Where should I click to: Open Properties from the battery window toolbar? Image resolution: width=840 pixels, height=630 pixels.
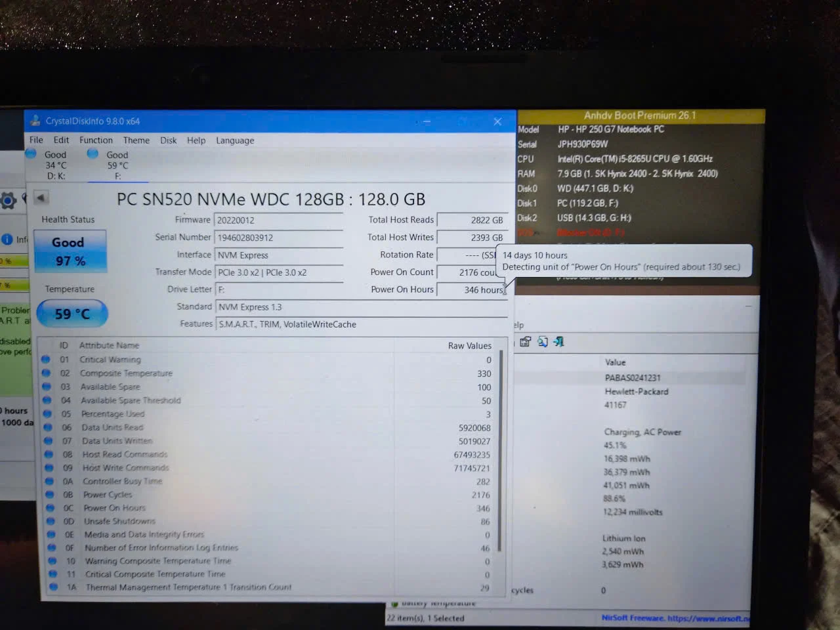click(526, 341)
